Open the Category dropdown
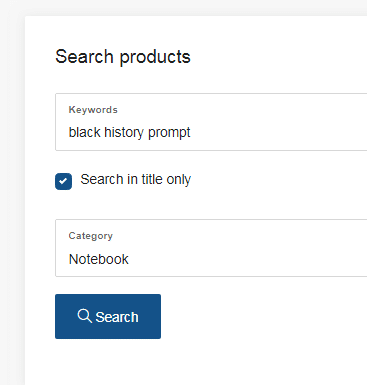Image resolution: width=367 pixels, height=385 pixels. point(211,248)
